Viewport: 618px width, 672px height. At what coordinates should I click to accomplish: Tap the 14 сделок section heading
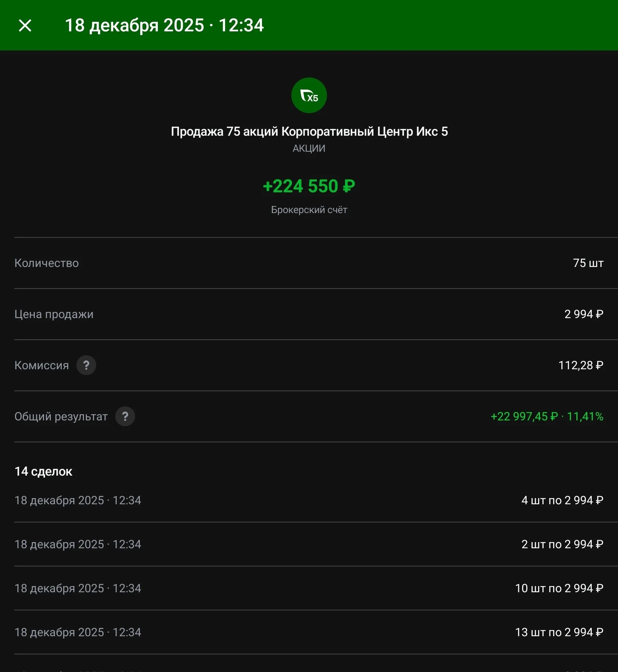coord(43,472)
